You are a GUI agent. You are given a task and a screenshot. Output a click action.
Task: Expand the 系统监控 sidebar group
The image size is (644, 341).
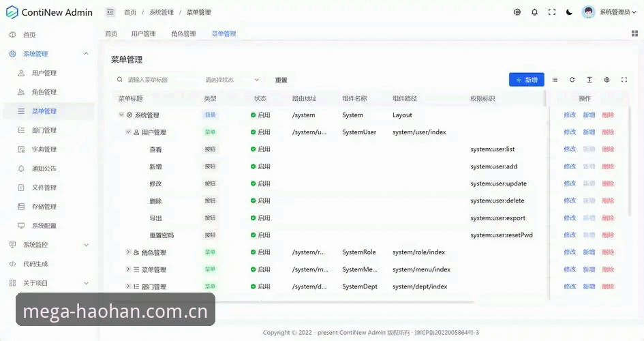click(49, 245)
